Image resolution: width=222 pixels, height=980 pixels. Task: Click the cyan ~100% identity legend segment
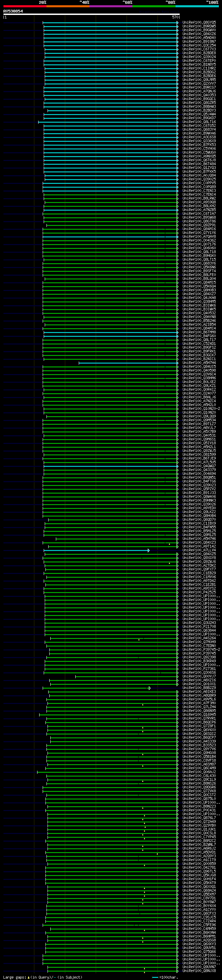[x=197, y=6]
